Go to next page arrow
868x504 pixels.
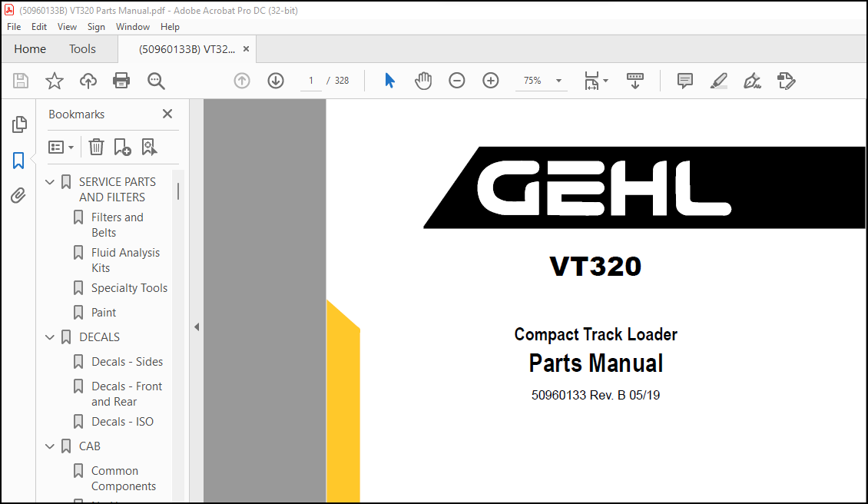point(276,81)
